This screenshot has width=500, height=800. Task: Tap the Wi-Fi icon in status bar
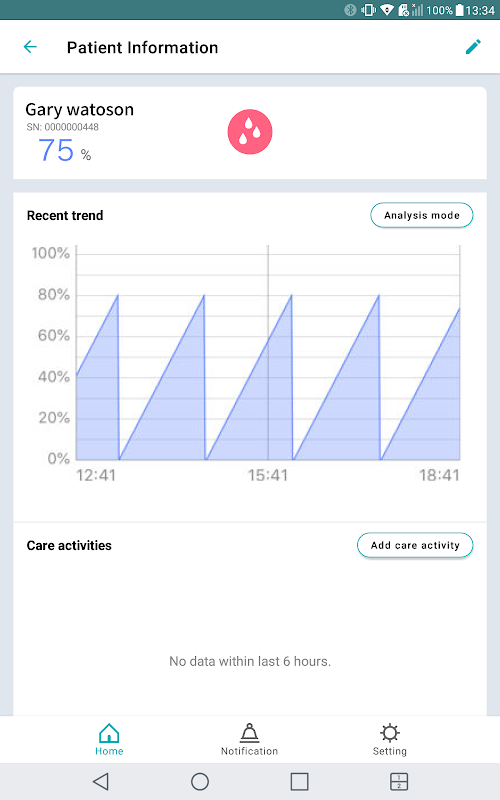coord(387,10)
